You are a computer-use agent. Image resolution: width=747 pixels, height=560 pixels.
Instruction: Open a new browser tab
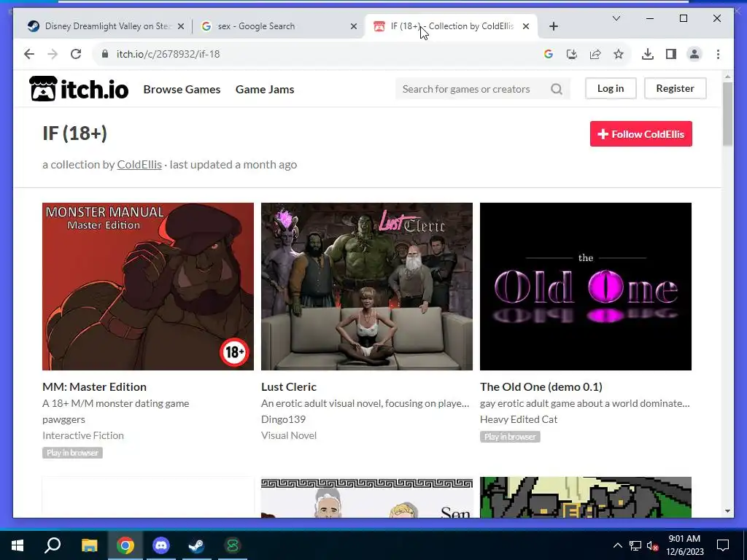[553, 26]
